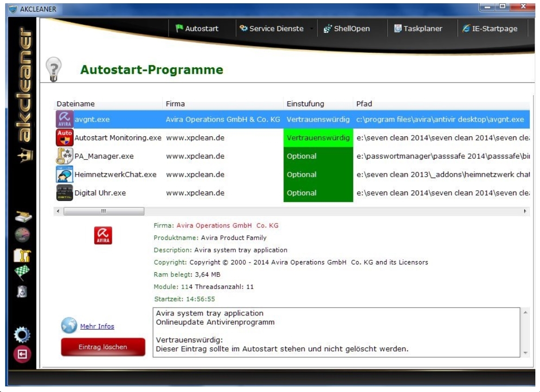The width and height of the screenshot is (540, 392).
Task: Click the Avira Operations GmbH & Co. KG cell
Action: (223, 119)
